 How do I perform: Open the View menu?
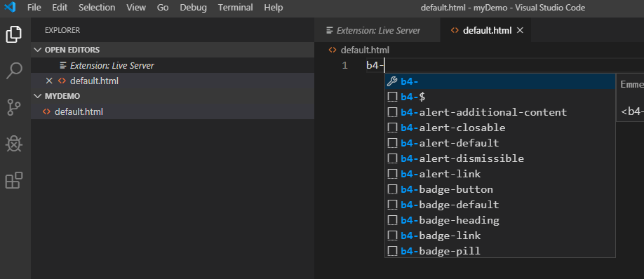point(136,8)
